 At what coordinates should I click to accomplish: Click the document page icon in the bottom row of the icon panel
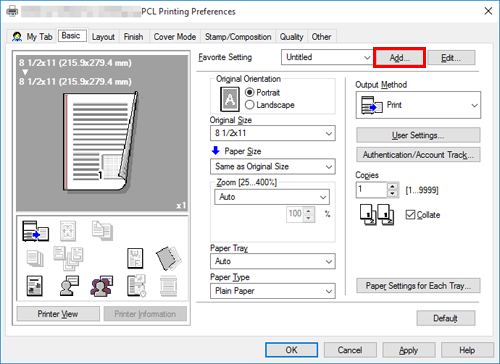tap(35, 286)
